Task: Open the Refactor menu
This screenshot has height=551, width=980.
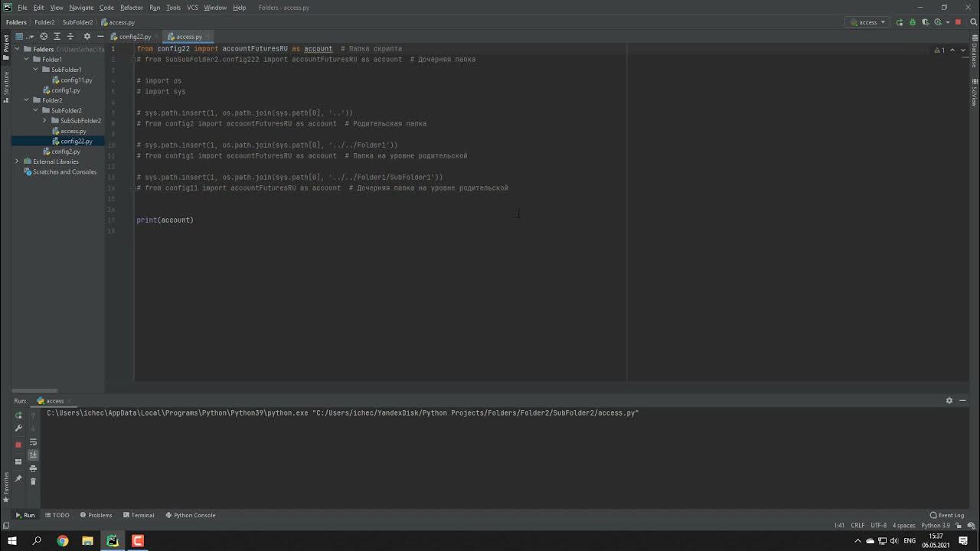Action: (131, 8)
